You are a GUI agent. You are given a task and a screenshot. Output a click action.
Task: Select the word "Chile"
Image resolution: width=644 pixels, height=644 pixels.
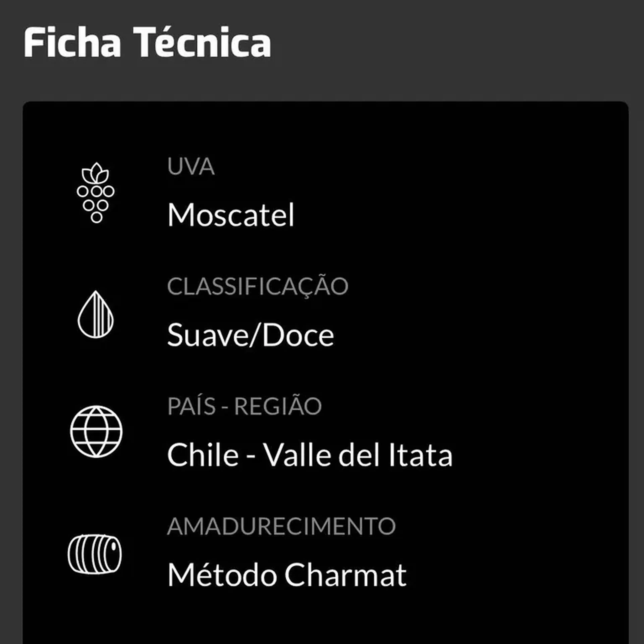203,455
